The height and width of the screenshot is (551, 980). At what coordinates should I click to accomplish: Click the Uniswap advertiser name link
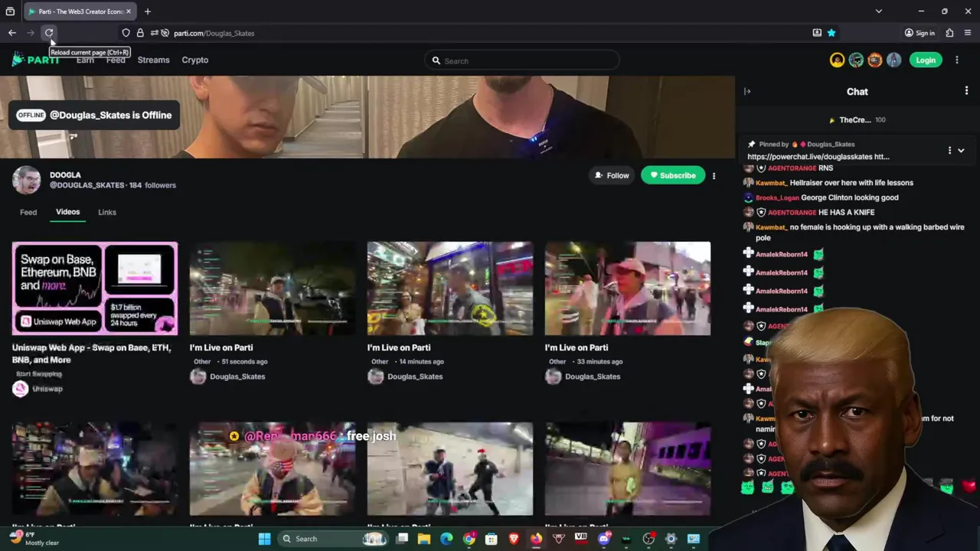pos(47,389)
